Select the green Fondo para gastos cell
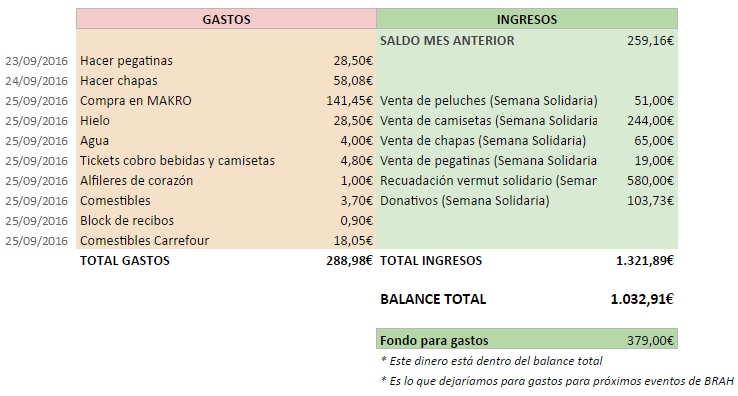The height and width of the screenshot is (396, 738). pyautogui.click(x=527, y=339)
